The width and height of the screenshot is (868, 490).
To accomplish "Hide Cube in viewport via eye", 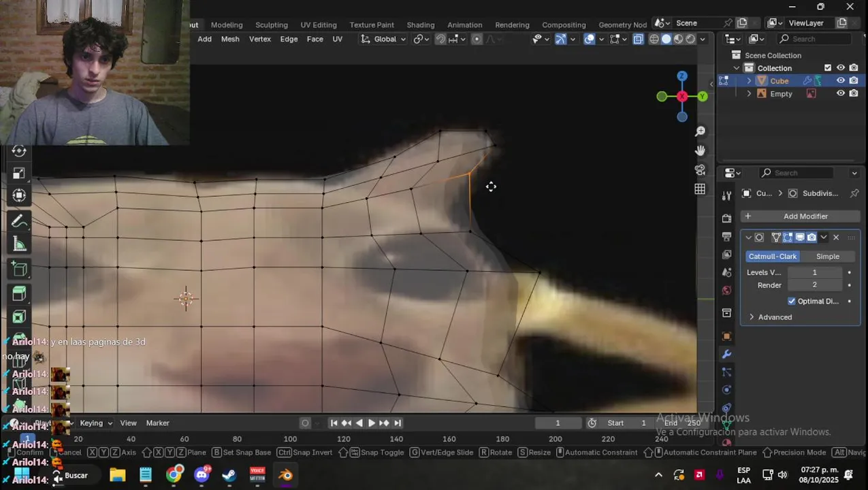I will [x=841, y=81].
